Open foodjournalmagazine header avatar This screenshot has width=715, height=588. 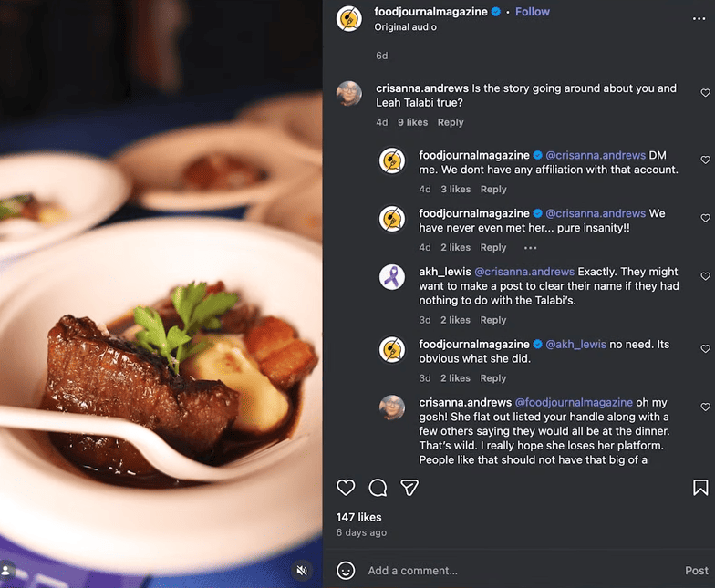coord(349,18)
